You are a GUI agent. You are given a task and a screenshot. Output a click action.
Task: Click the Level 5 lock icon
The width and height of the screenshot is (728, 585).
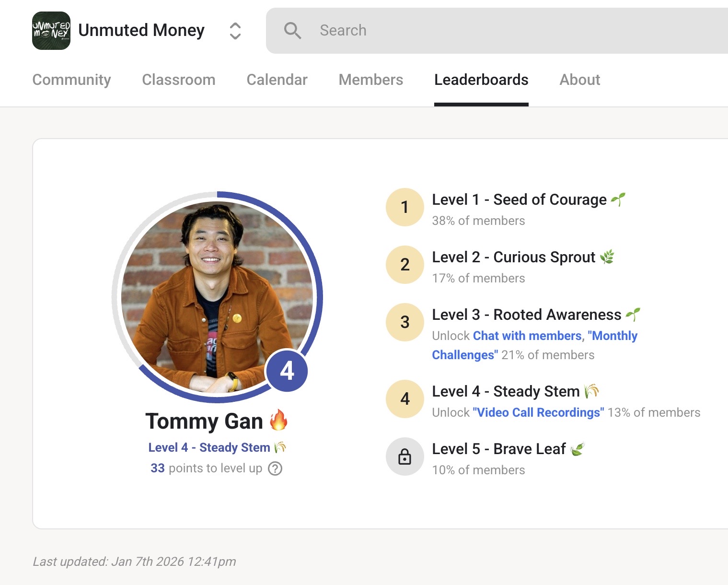(x=405, y=456)
